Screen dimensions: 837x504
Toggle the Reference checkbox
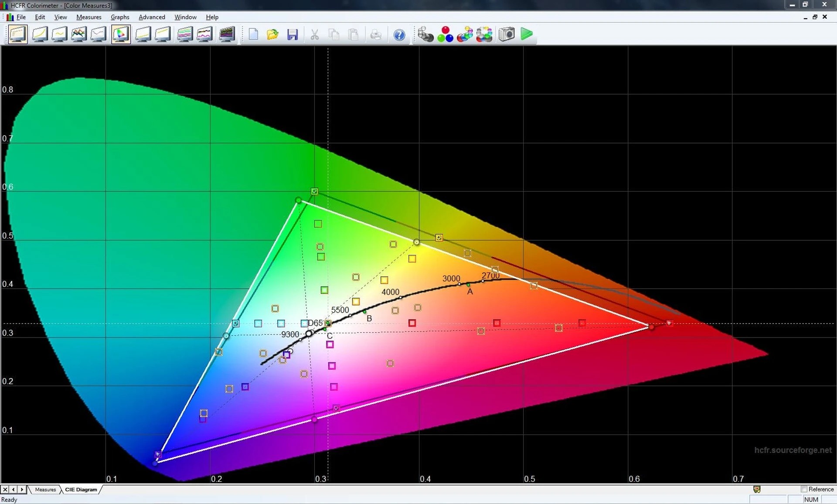(804, 489)
